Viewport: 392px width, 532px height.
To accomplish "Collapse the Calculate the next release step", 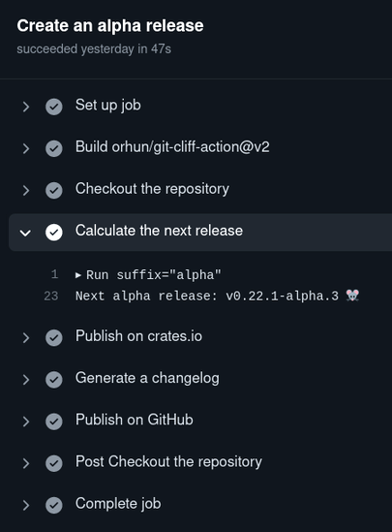I will coord(25,233).
